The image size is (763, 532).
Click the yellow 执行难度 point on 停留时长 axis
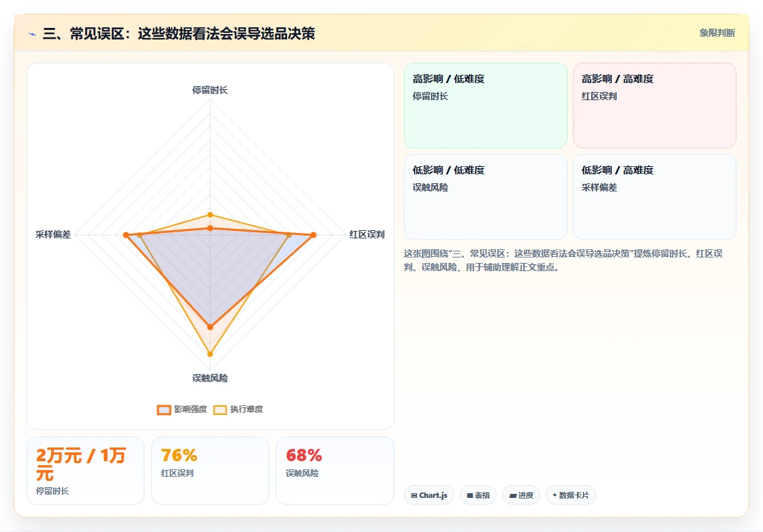211,215
